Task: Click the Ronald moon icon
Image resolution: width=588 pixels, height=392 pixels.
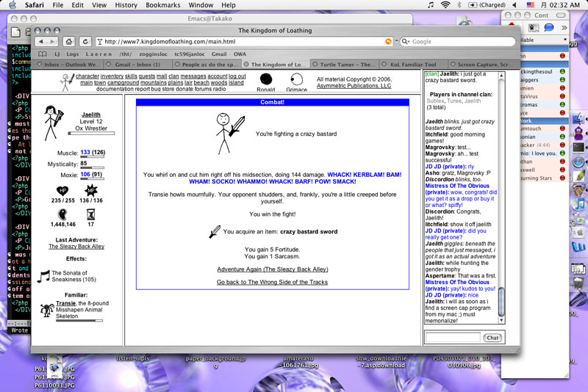Action: [266, 79]
